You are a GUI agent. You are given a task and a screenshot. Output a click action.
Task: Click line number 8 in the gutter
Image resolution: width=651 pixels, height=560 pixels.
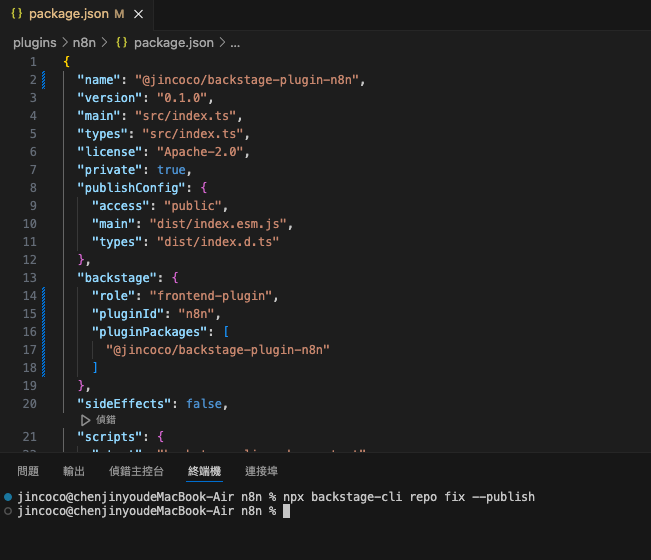(33, 188)
